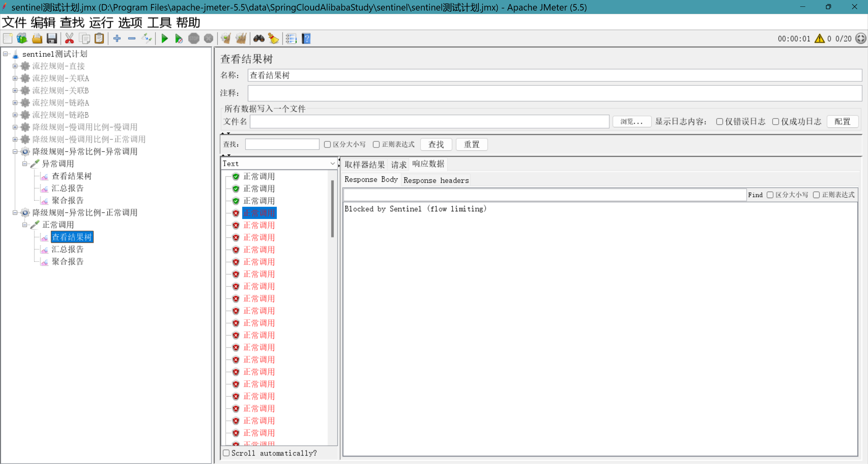
Task: Click the binoculars Search icon
Action: click(259, 39)
